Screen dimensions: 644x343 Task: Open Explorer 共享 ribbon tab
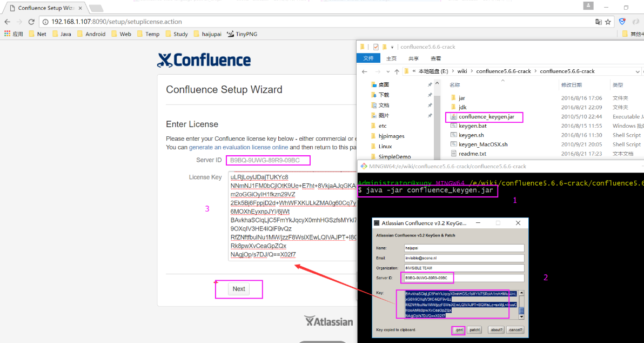414,58
